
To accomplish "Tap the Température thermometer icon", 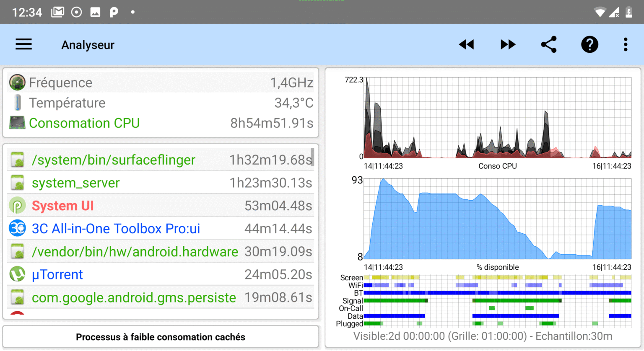I will pyautogui.click(x=17, y=103).
